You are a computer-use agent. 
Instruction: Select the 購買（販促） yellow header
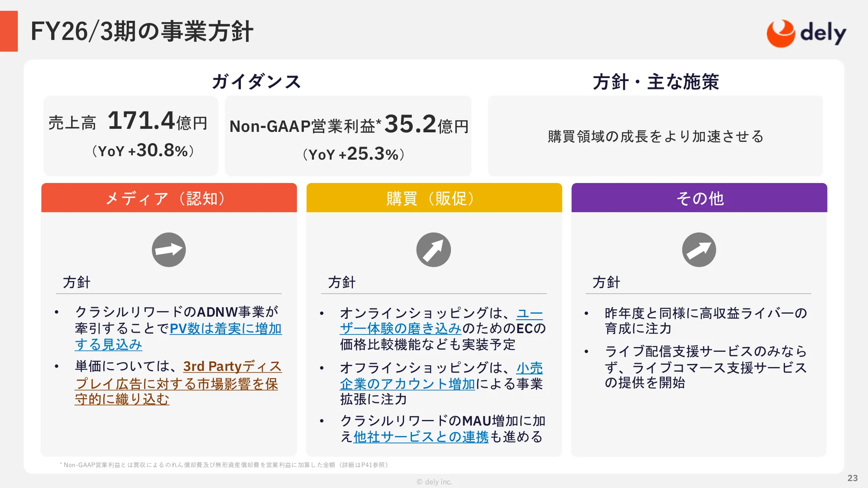pos(434,198)
